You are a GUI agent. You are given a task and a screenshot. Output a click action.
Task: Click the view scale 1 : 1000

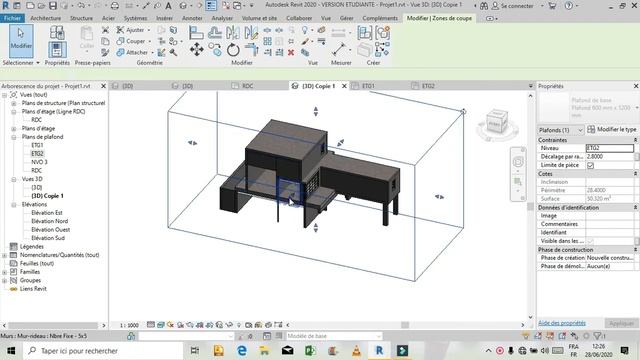pos(129,325)
